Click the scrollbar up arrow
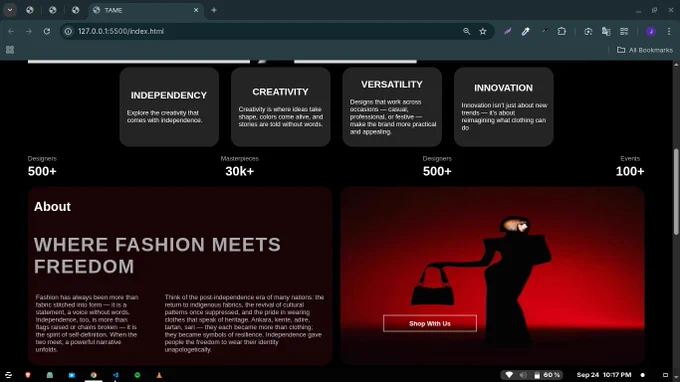The height and width of the screenshot is (382, 680). 676,64
